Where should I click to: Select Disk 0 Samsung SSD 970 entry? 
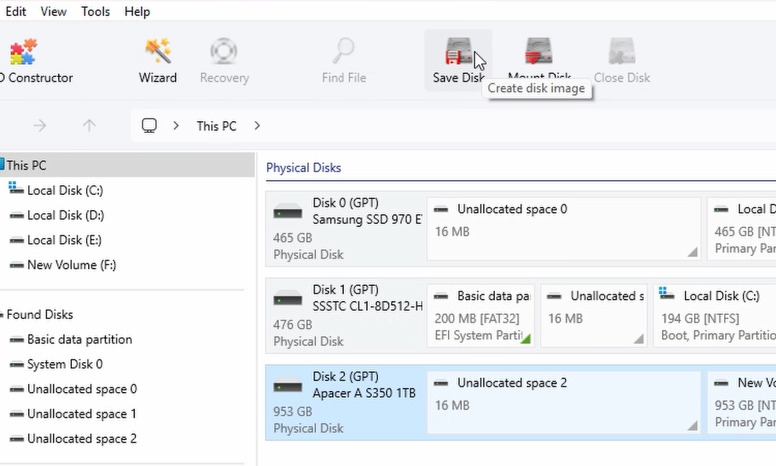[346, 229]
